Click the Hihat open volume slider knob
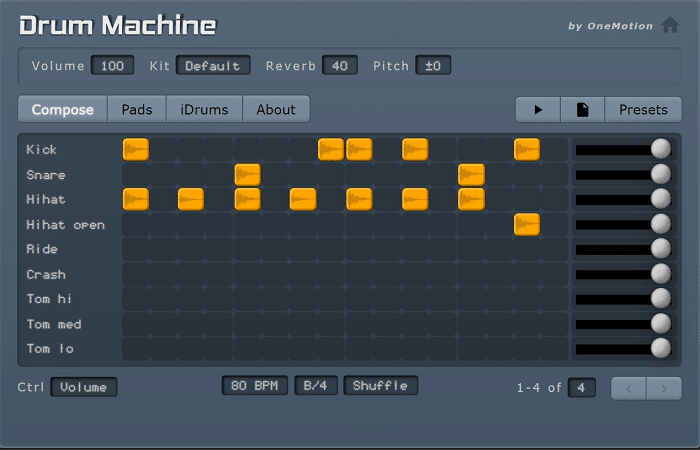 click(x=661, y=224)
